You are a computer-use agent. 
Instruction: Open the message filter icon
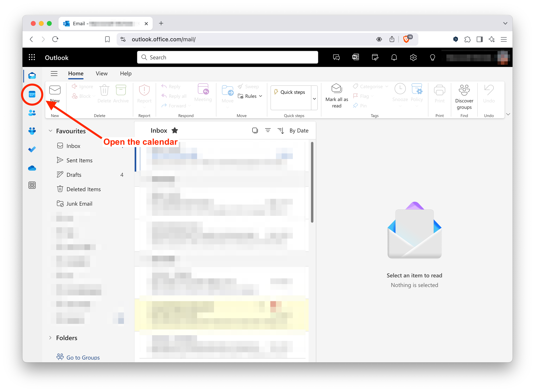point(268,130)
